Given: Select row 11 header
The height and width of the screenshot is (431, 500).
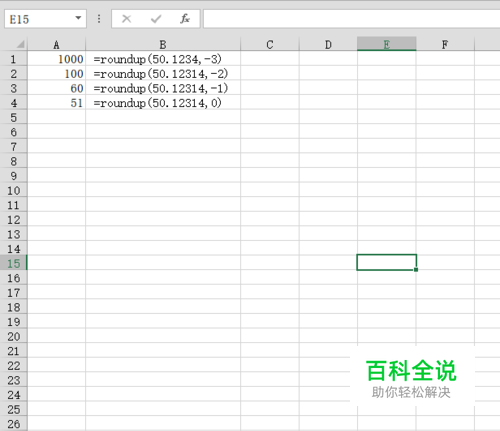Looking at the screenshot, I should 13,205.
